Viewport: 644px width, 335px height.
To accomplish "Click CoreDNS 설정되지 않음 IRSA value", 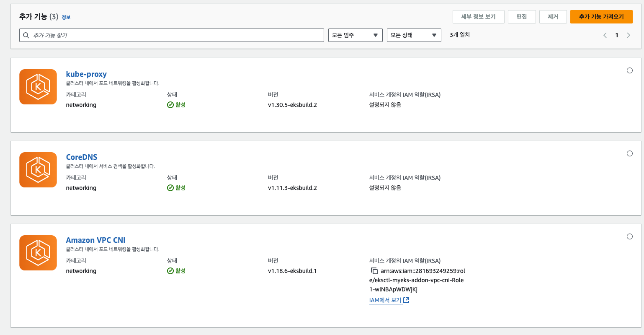I will tap(385, 188).
